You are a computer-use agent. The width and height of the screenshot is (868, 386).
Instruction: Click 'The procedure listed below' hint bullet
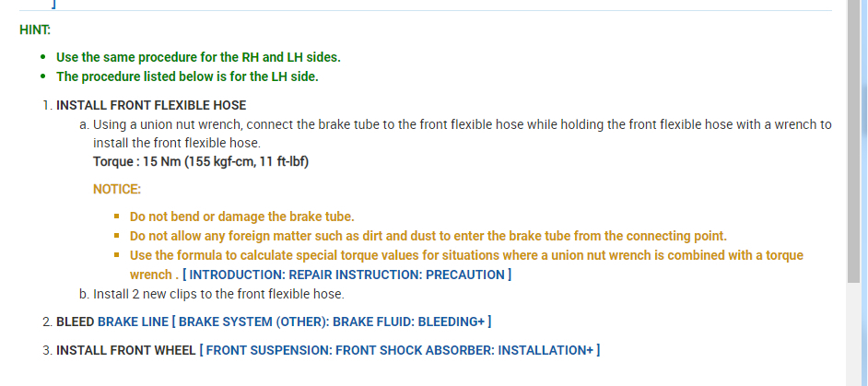tap(187, 76)
